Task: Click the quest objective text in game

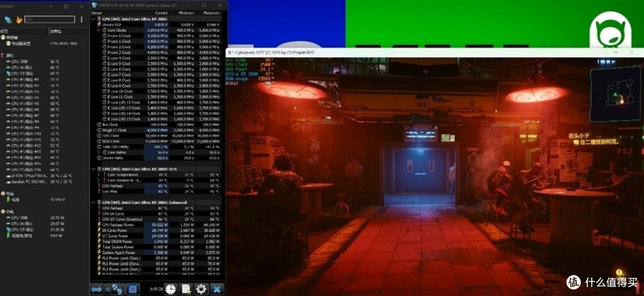Action: click(599, 142)
